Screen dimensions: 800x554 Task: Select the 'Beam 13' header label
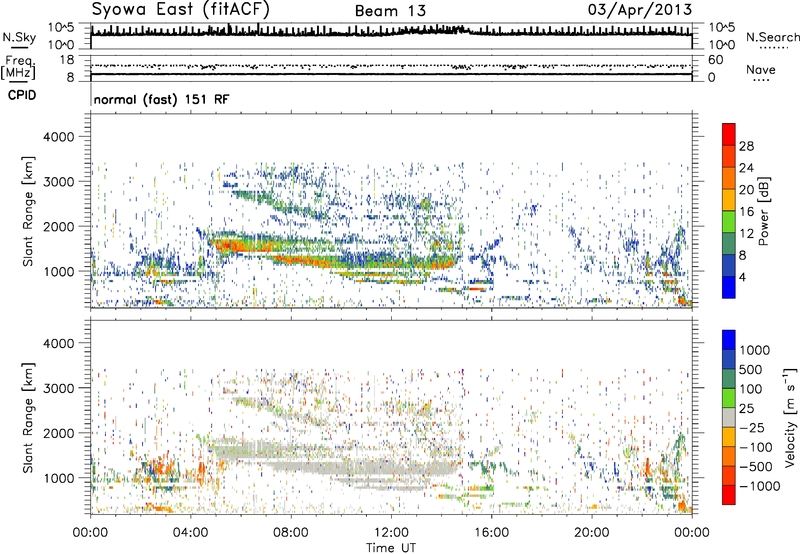click(x=390, y=11)
